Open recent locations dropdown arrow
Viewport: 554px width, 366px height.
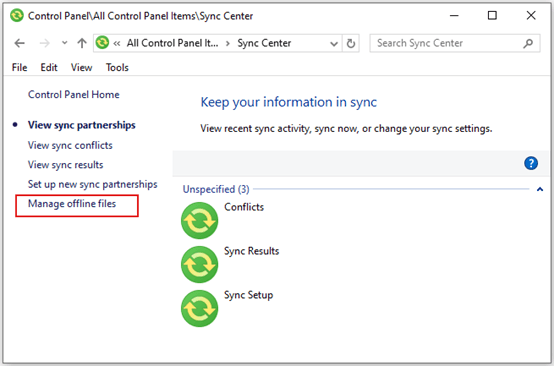[x=64, y=43]
